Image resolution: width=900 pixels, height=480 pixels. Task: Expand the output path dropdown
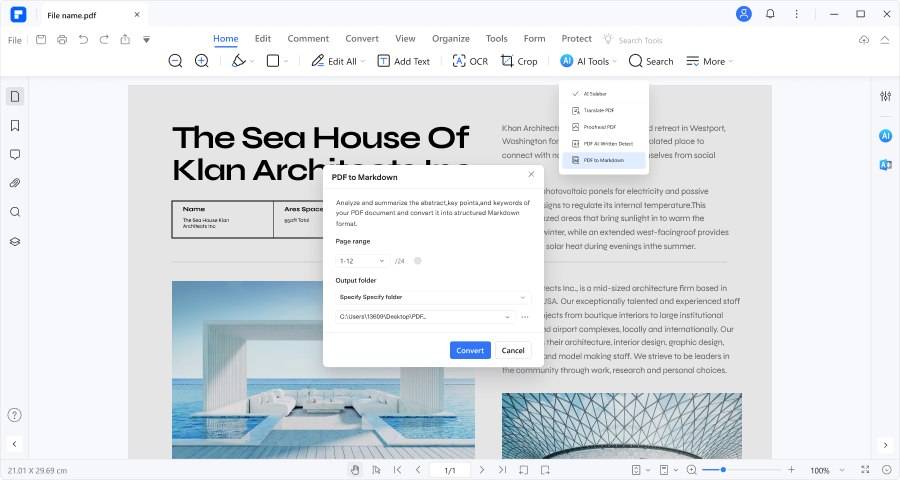pos(507,317)
